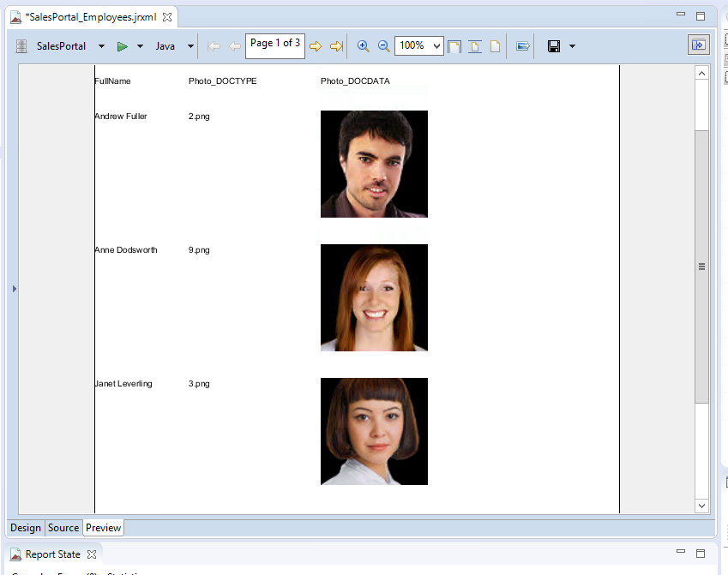This screenshot has height=575, width=728.
Task: Click the Page 1 of 3 field
Action: coord(275,45)
